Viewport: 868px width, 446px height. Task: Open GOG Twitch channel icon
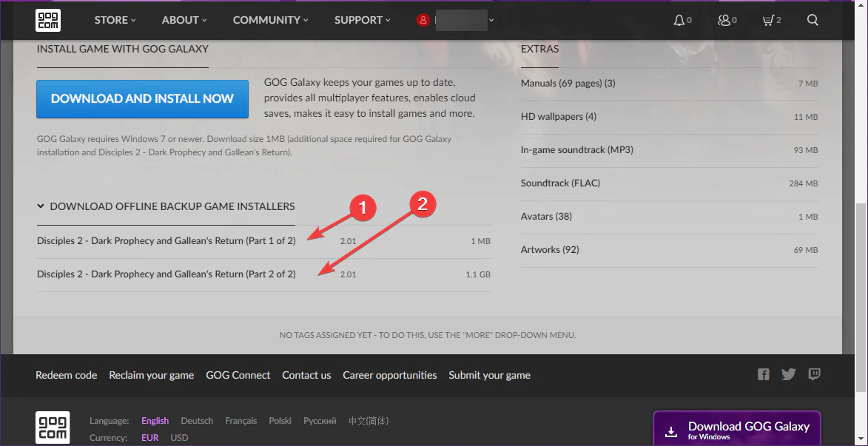(x=814, y=374)
